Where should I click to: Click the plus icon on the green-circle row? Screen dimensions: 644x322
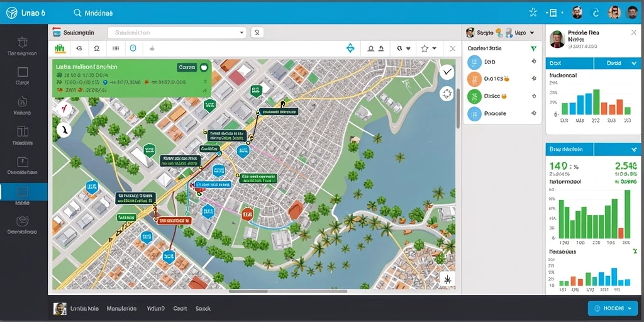(x=533, y=96)
